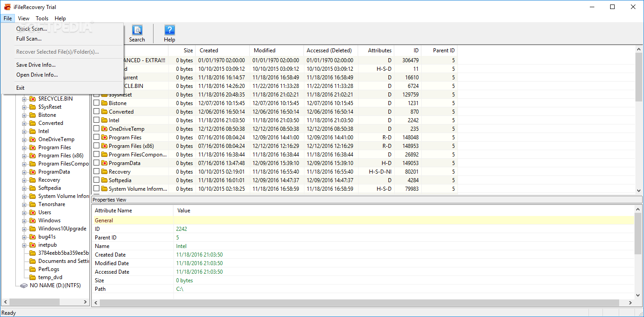
Task: Click the Attribute Name header in Properties View
Action: point(132,211)
